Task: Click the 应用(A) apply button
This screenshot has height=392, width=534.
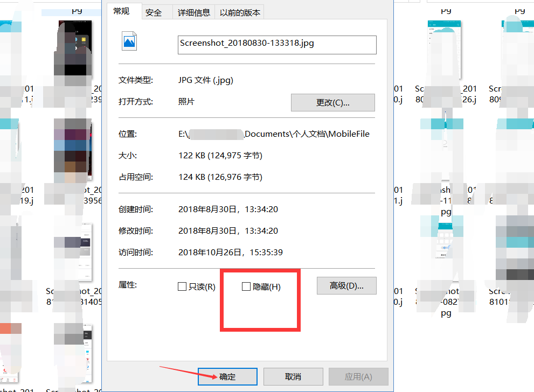Action: pyautogui.click(x=358, y=376)
